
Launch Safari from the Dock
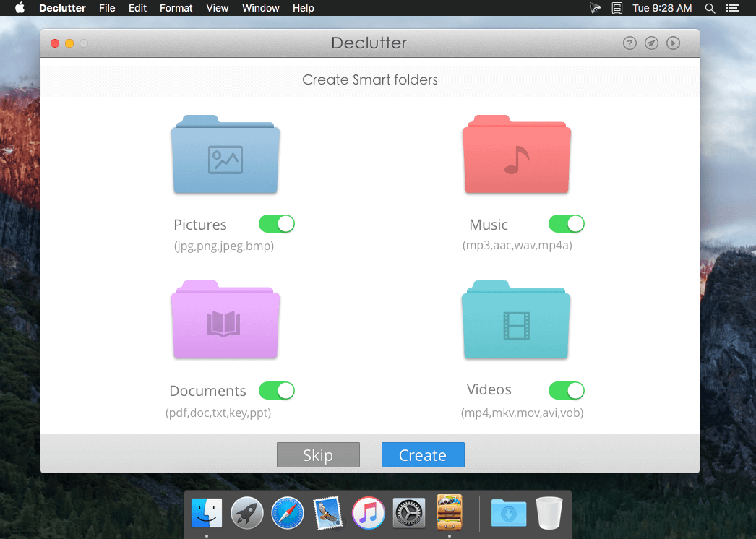coord(288,513)
